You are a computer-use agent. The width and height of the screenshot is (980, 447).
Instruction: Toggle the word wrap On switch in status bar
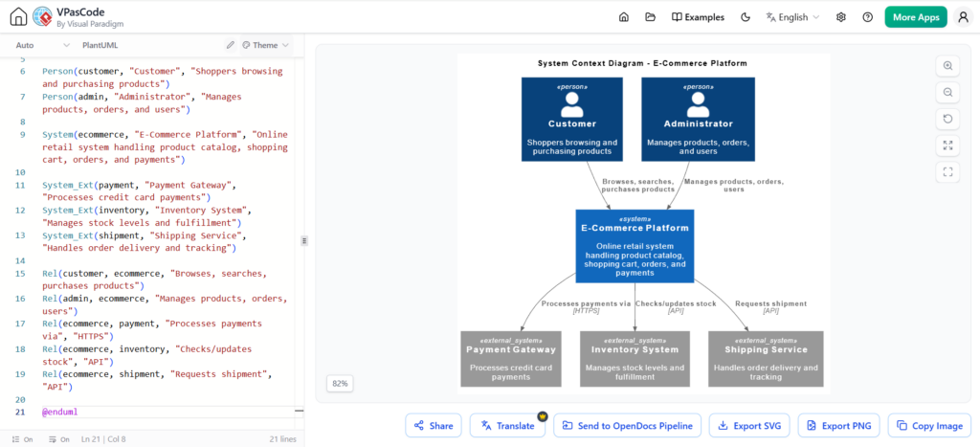(58, 439)
